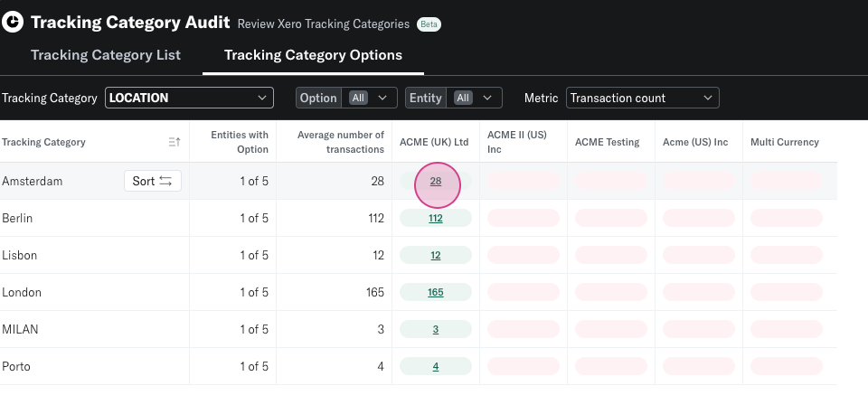
Task: Open the Entity filter dropdown
Action: pos(454,98)
